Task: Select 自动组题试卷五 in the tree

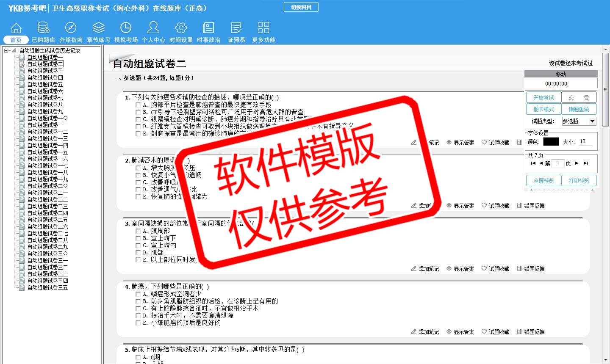Action: pos(45,84)
